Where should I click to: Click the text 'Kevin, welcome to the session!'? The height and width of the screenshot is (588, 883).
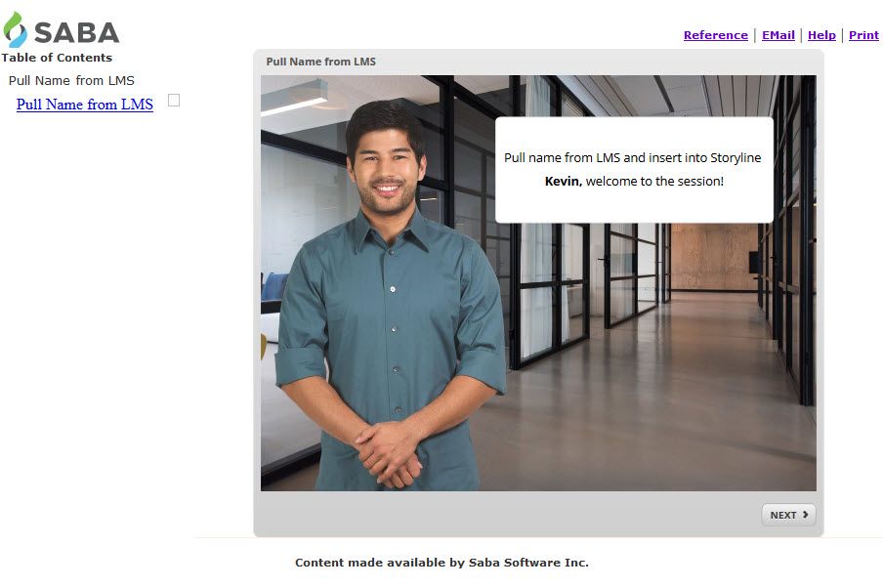[x=634, y=182]
